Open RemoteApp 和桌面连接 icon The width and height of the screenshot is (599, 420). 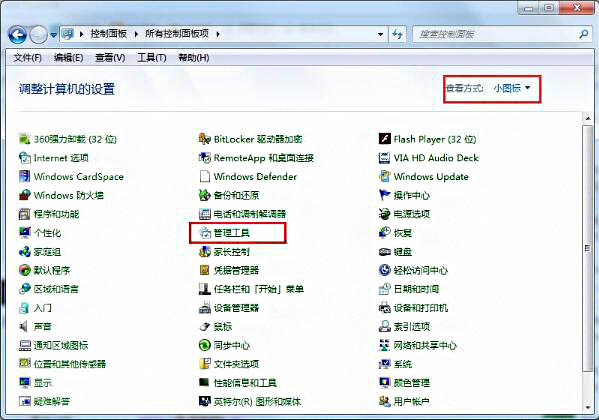tap(205, 157)
